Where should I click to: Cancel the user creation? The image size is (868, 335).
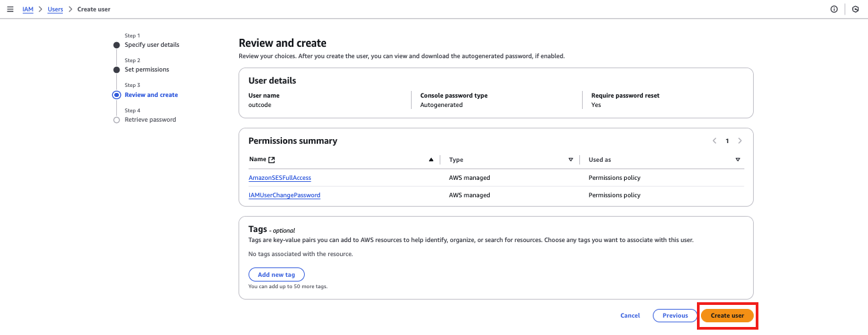[x=630, y=316]
